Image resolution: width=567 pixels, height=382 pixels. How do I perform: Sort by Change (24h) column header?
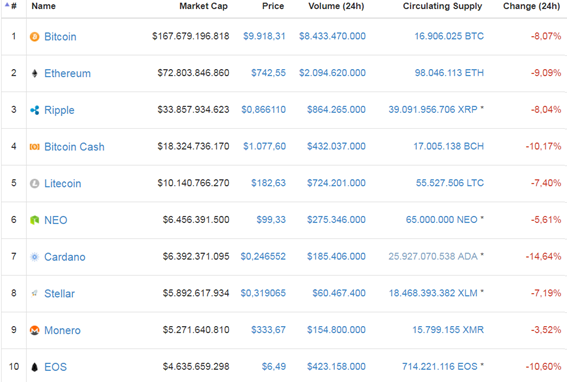(x=531, y=6)
